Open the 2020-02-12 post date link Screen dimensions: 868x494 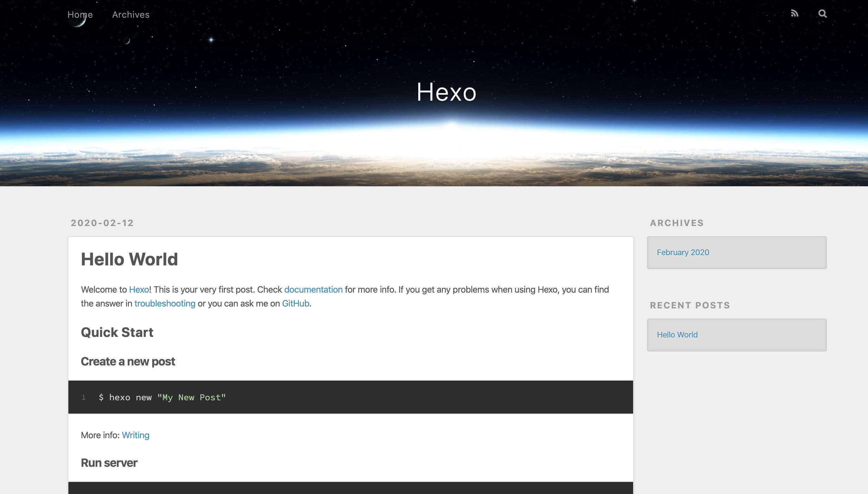[x=102, y=223]
